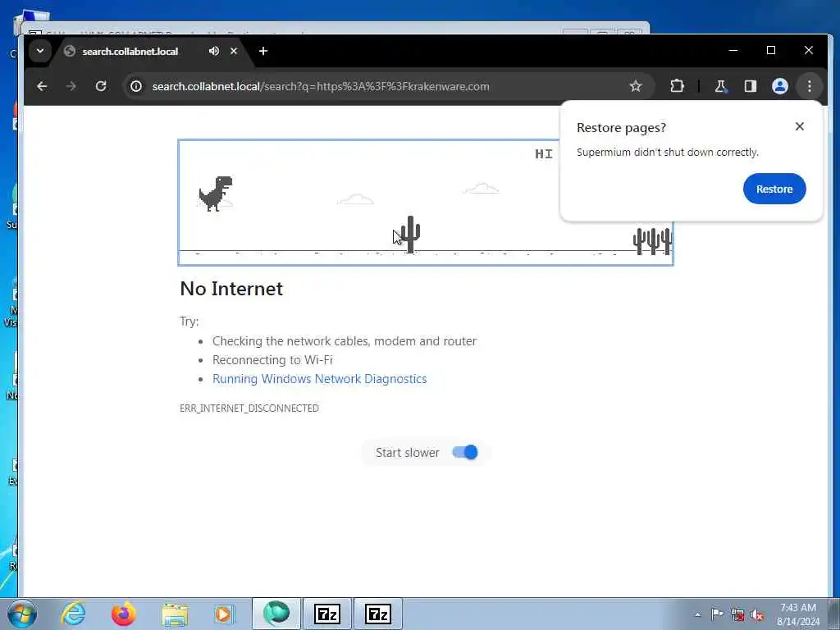Maximize the Supermium browser window
Image resolution: width=840 pixels, height=630 pixels.
[771, 50]
